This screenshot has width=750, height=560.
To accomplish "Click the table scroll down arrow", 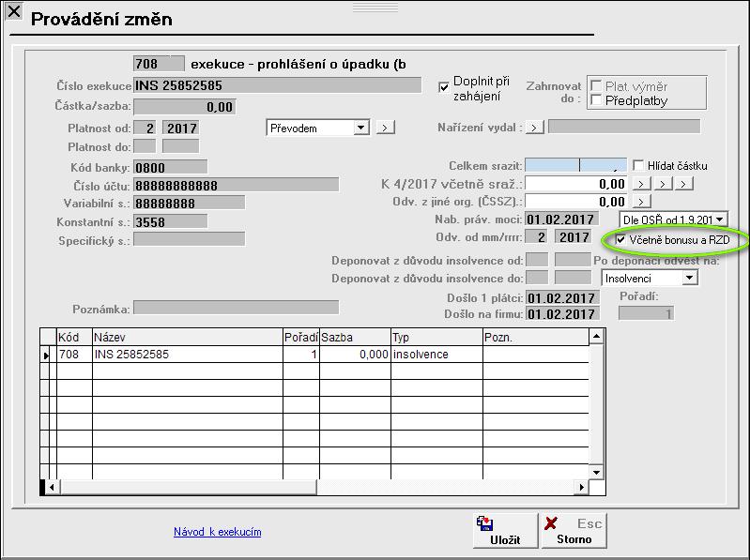I will (x=596, y=472).
